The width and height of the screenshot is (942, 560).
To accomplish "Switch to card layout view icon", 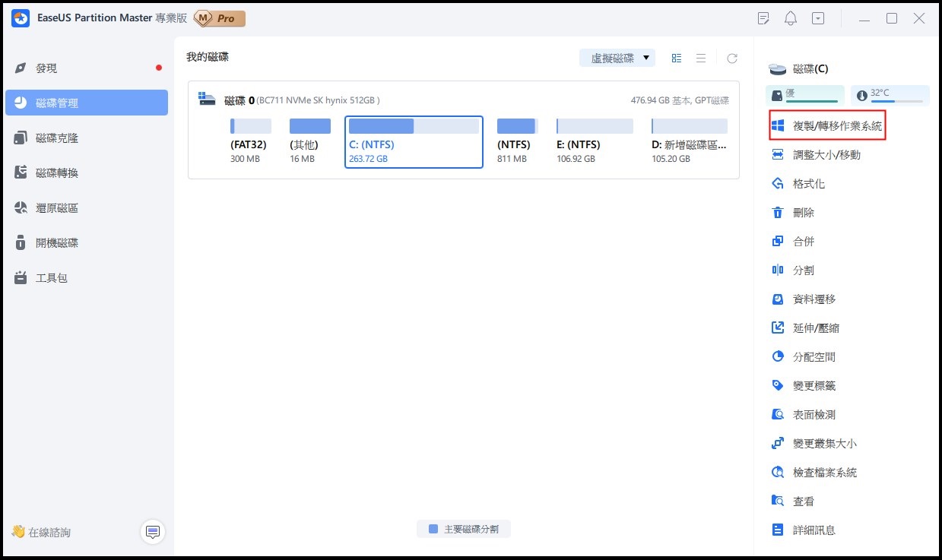I will click(x=677, y=59).
